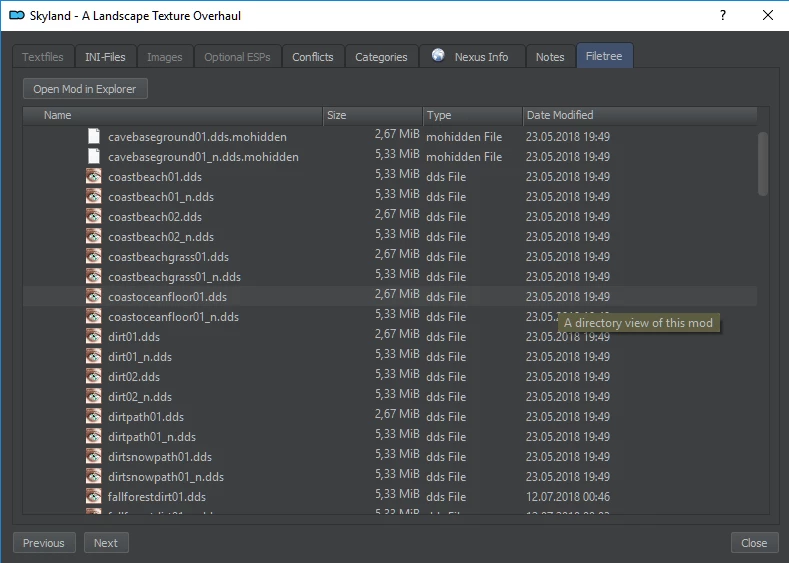
Task: Click the 12.07.2018 00:46 date of fallforestdirt01.dds
Action: coord(568,497)
